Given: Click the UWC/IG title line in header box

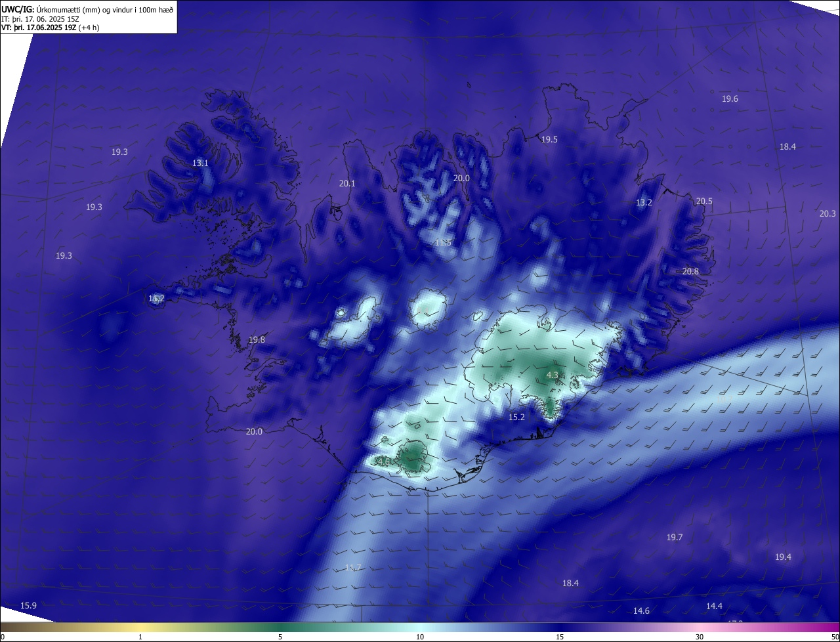Looking at the screenshot, I should pos(87,9).
